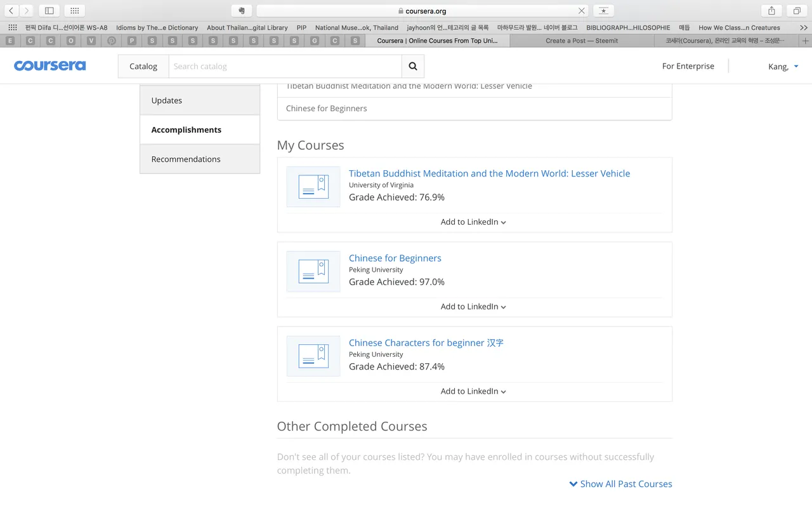
Task: Focus the Search catalog field
Action: 285,66
